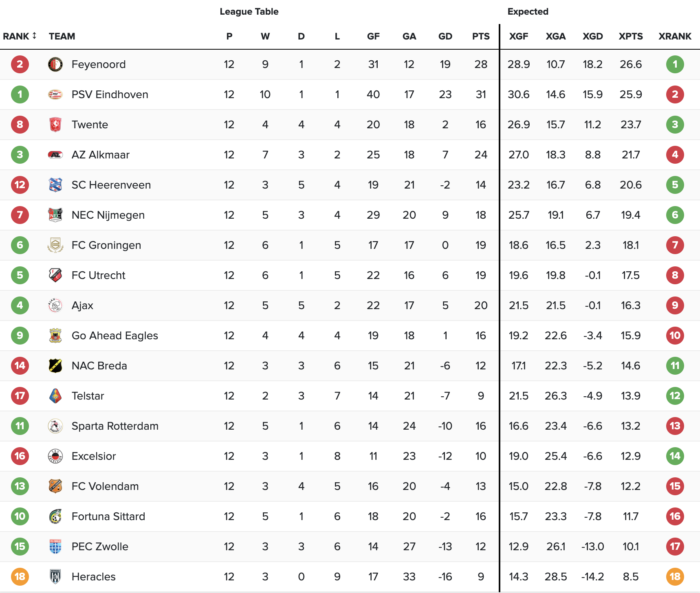Click the FC Utrecht badge

tap(55, 275)
